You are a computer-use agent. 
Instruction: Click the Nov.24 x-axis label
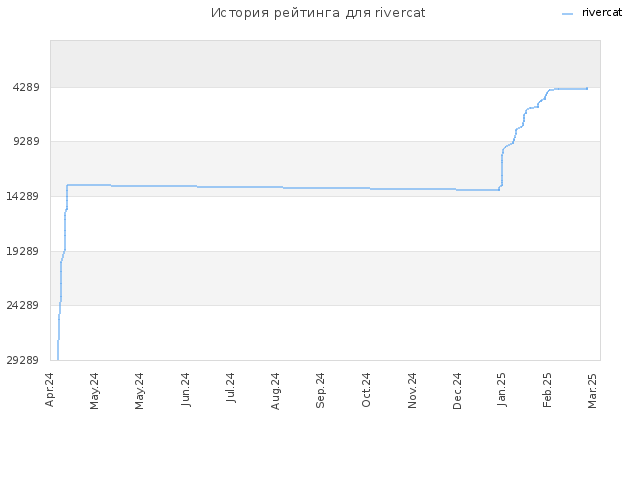tap(412, 390)
